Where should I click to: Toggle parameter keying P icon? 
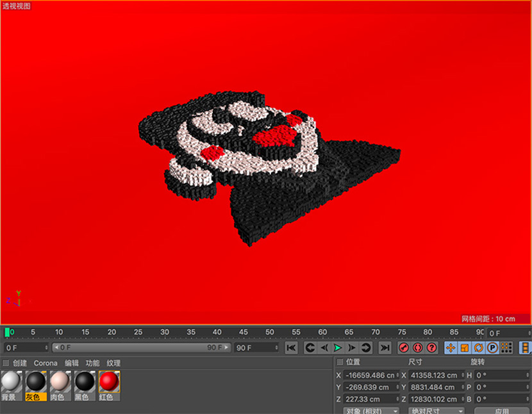click(492, 348)
